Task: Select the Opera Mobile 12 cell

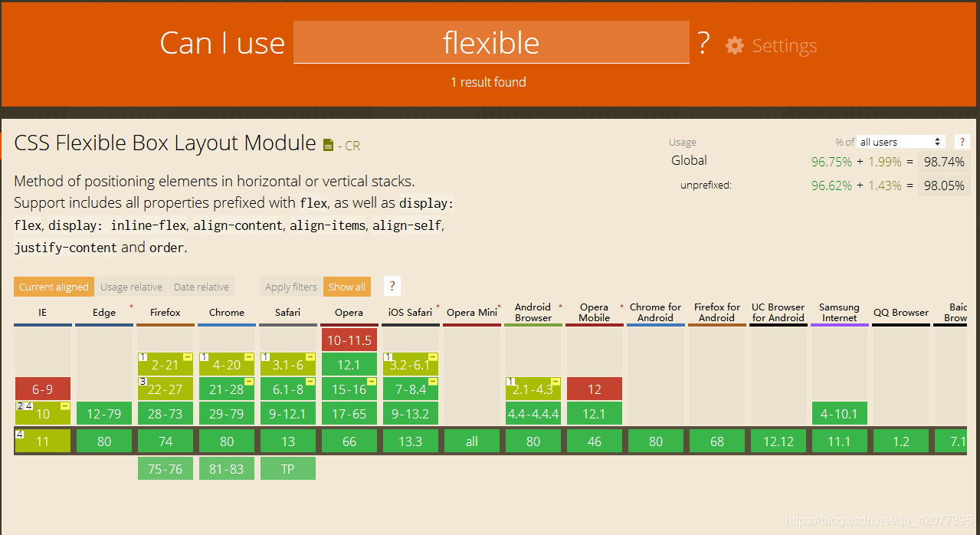Action: (595, 389)
